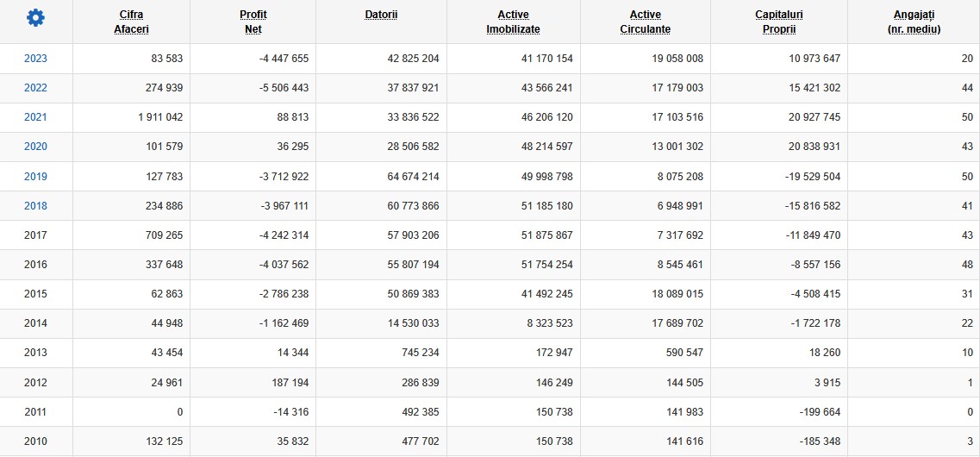
Task: Click net profit value -5 506 443
Action: click(x=284, y=88)
